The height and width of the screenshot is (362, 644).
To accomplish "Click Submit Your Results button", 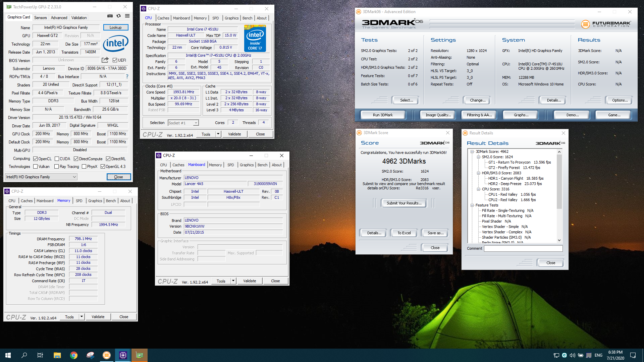I will (404, 203).
